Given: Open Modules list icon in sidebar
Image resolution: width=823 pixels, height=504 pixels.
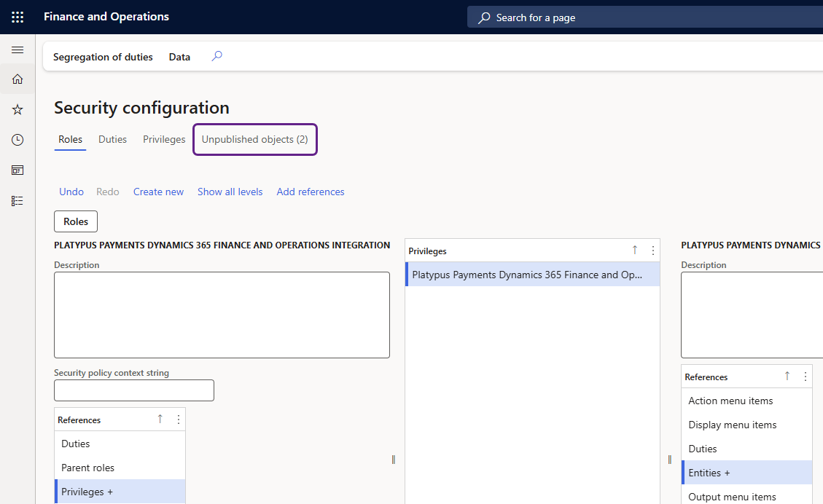Looking at the screenshot, I should [17, 201].
